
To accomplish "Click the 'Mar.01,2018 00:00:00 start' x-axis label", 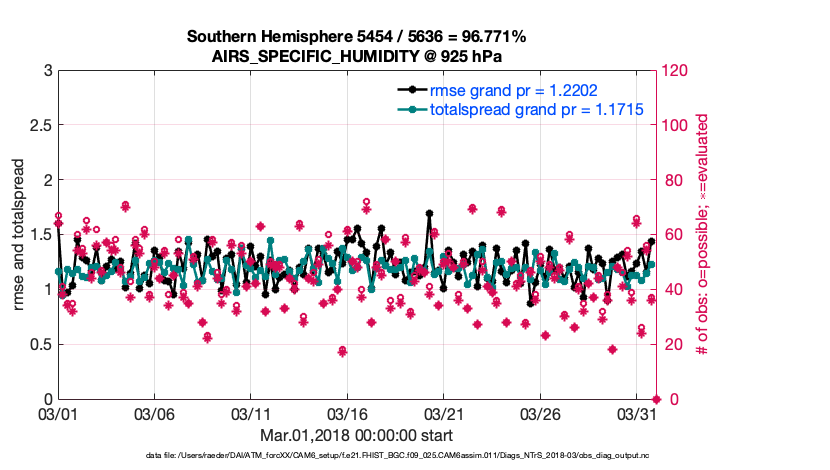I will tap(356, 435).
